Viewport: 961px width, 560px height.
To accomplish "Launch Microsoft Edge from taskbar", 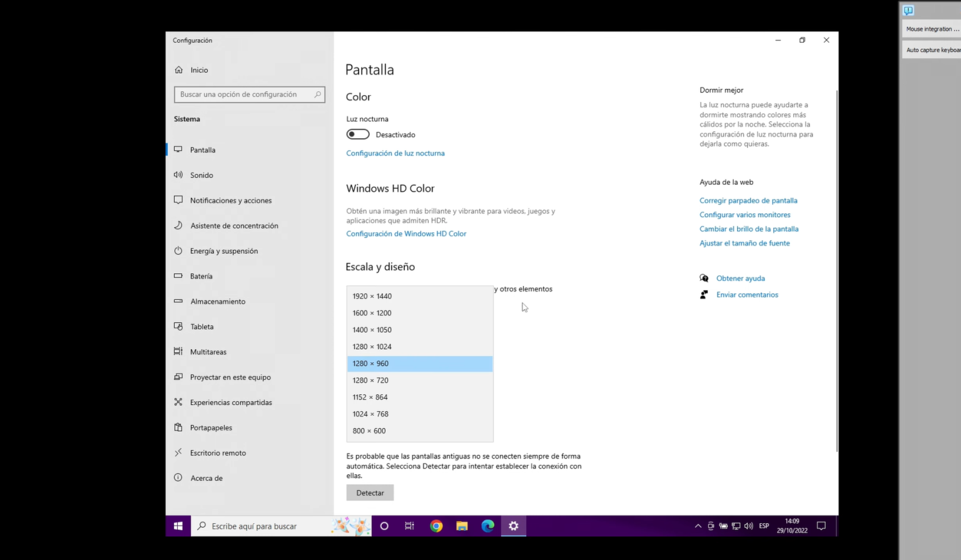I will click(487, 526).
